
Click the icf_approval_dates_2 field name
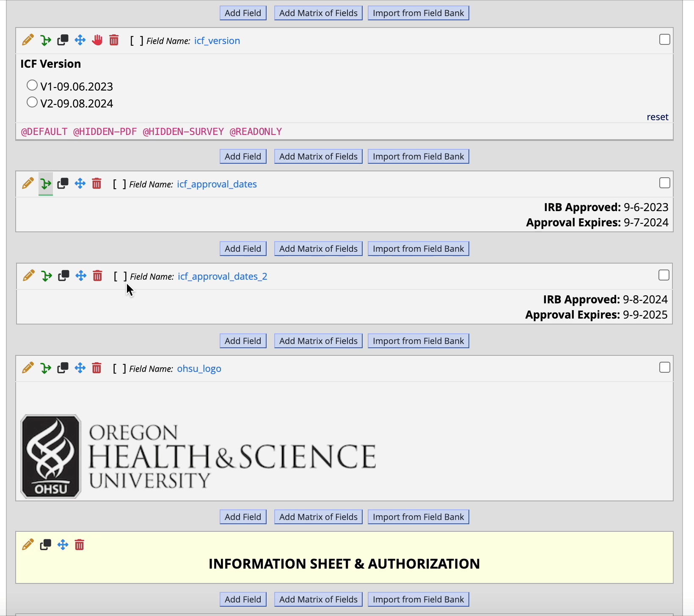[x=223, y=276]
